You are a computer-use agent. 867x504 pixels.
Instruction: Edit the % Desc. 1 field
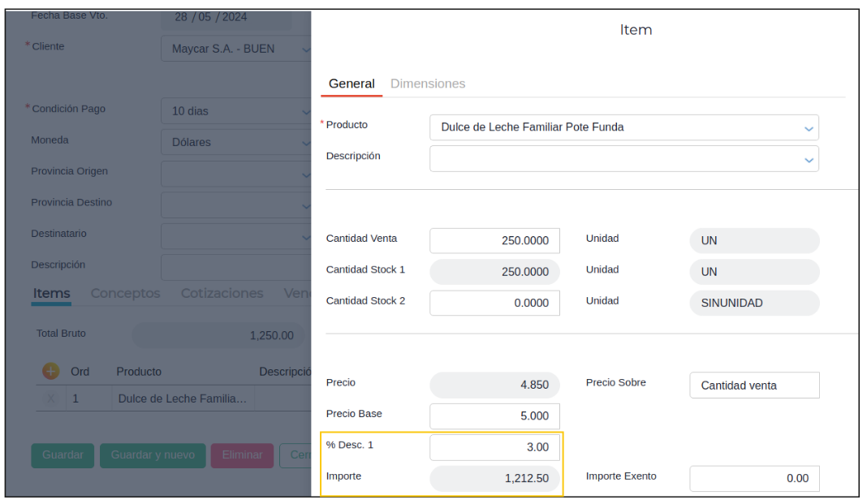coord(494,446)
